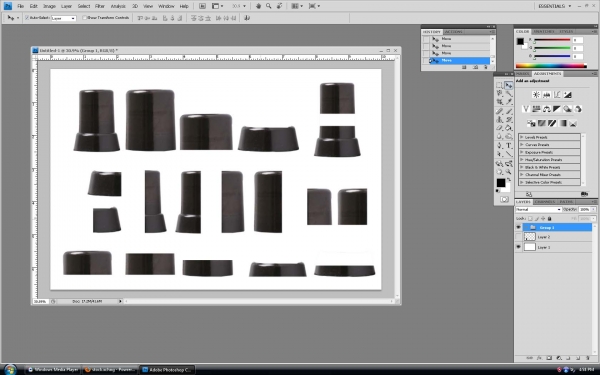Open the Image menu
The width and height of the screenshot is (600, 375).
[49, 6]
